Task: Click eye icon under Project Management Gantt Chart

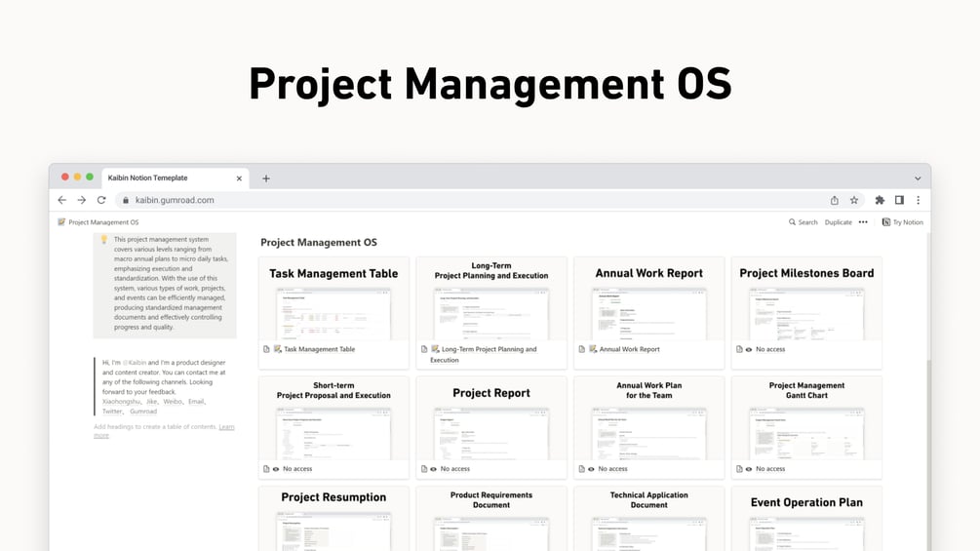Action: 749,468
